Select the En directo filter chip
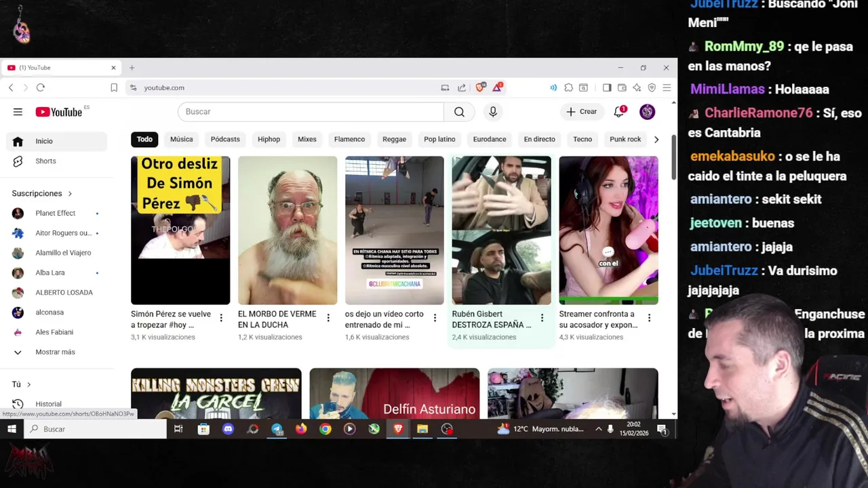Viewport: 868px width, 488px height. 539,139
